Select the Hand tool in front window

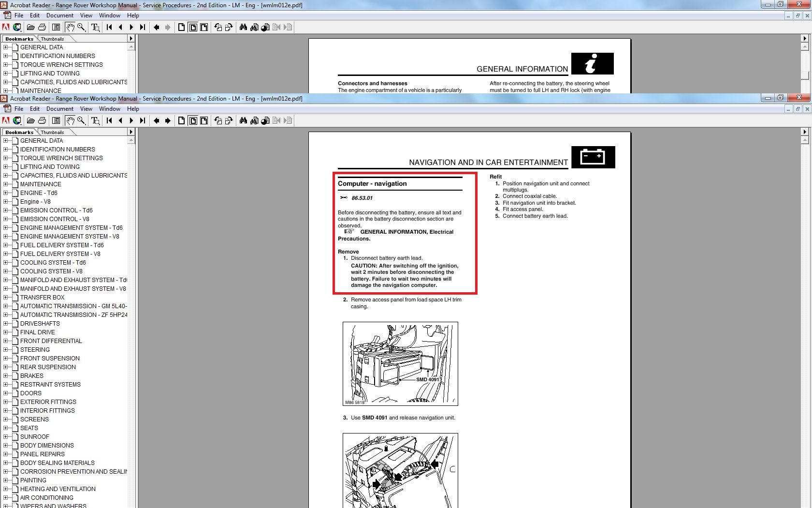click(70, 120)
